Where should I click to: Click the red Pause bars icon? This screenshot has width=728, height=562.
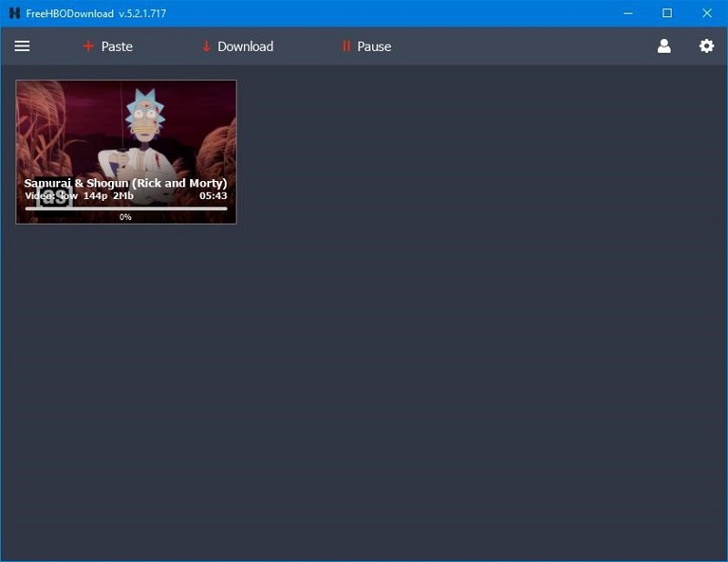pos(347,46)
